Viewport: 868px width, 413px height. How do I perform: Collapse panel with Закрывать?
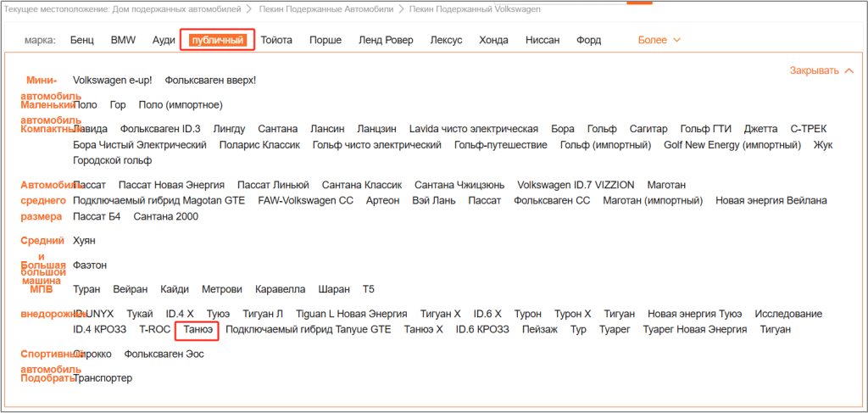(821, 71)
